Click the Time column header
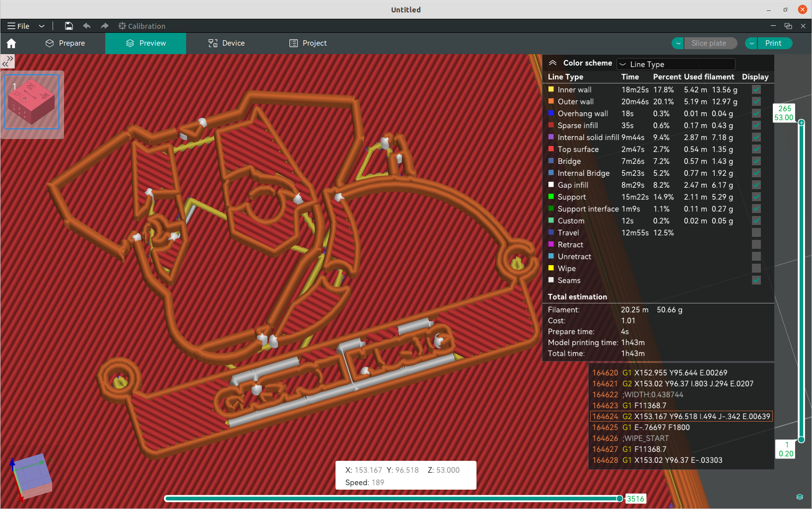Screen dimensions: 812x509 (x=630, y=77)
